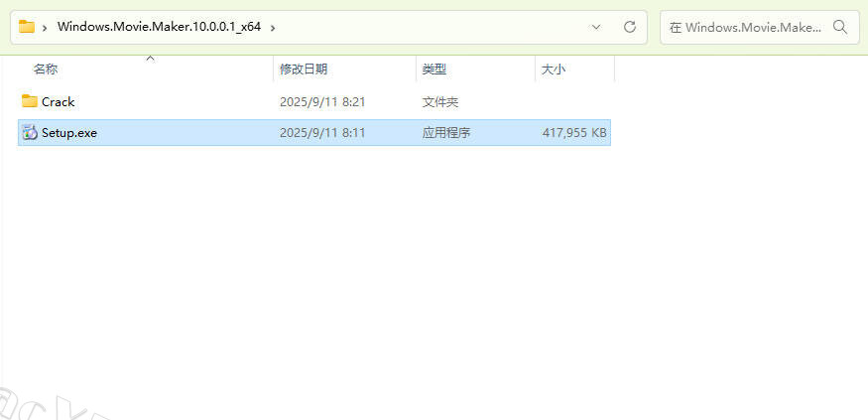Toggle the sort arrow above 名称
The height and width of the screenshot is (420, 868).
click(150, 58)
